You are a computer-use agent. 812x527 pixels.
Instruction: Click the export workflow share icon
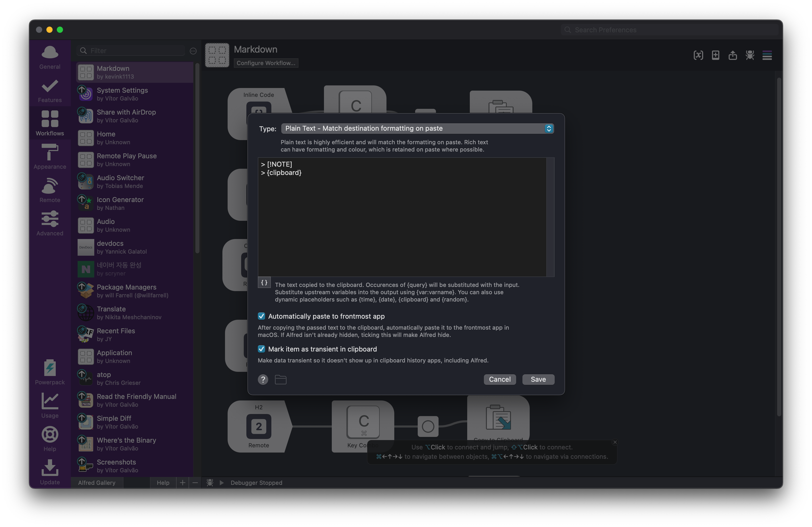point(733,55)
